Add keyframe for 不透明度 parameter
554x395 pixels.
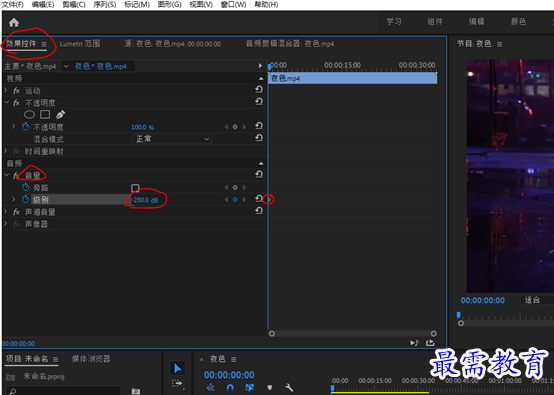click(235, 127)
